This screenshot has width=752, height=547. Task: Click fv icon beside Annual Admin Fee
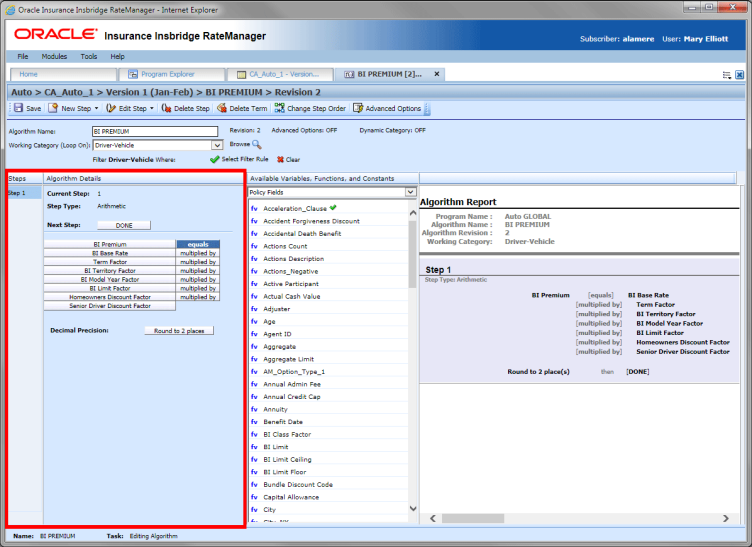point(254,384)
